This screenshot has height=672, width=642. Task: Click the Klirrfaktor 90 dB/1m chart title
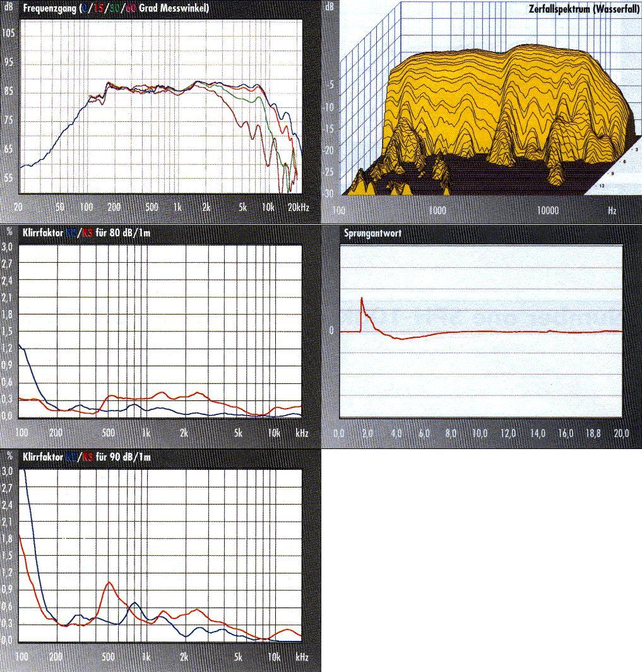pos(86,457)
